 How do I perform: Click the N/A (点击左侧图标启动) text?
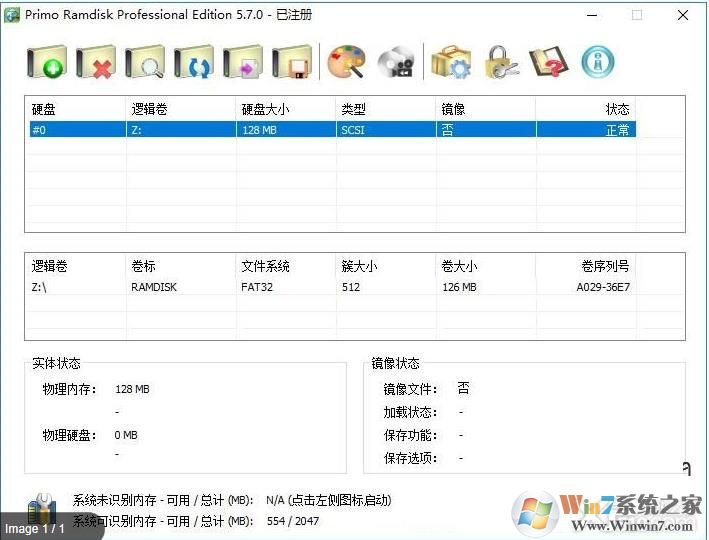329,500
